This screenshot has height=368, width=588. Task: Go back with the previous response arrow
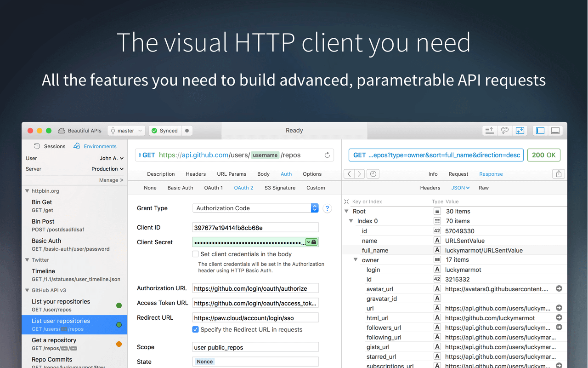349,174
